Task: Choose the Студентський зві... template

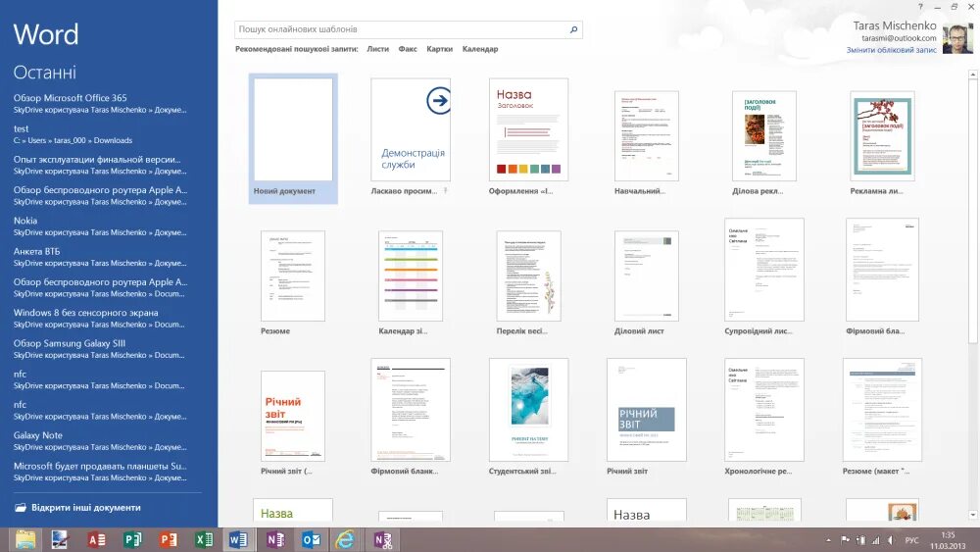Action: click(529, 410)
